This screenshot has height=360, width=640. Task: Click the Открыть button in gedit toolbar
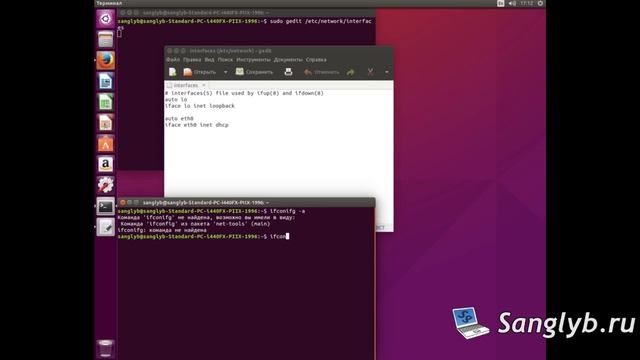point(200,72)
